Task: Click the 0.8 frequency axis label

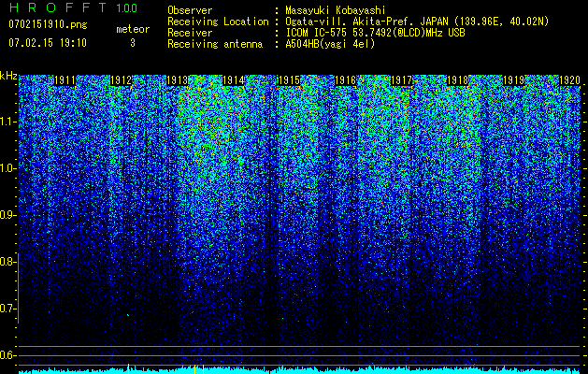Action: coord(7,262)
